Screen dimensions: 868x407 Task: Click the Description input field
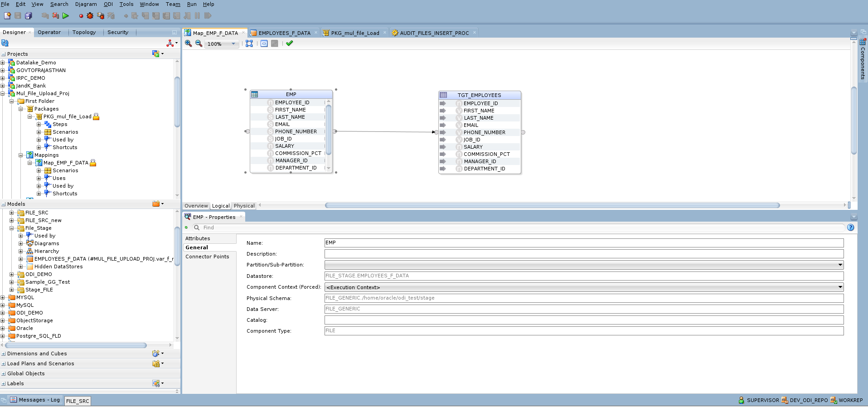583,254
